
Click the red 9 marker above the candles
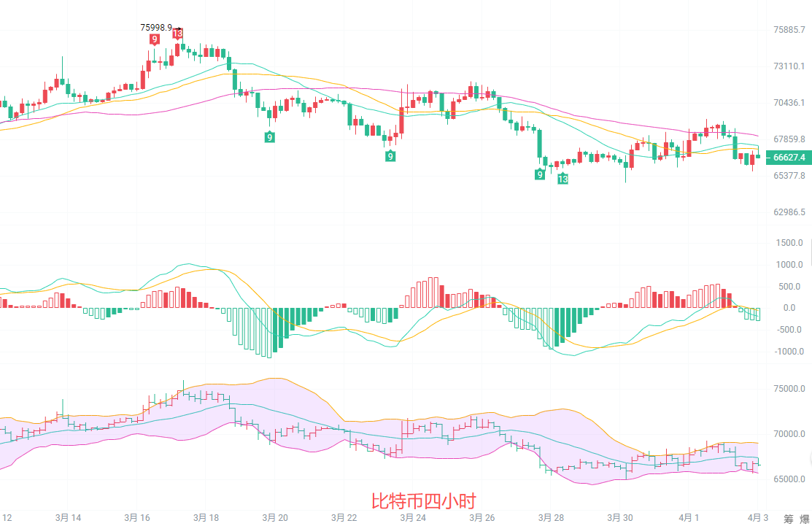[155, 39]
